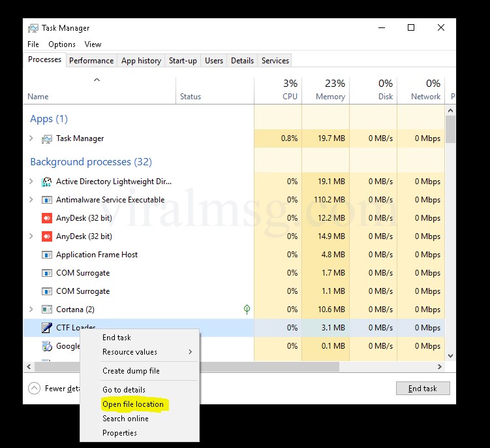Click the horizontal scrollbar right arrow
The image size is (490, 448).
(440, 366)
